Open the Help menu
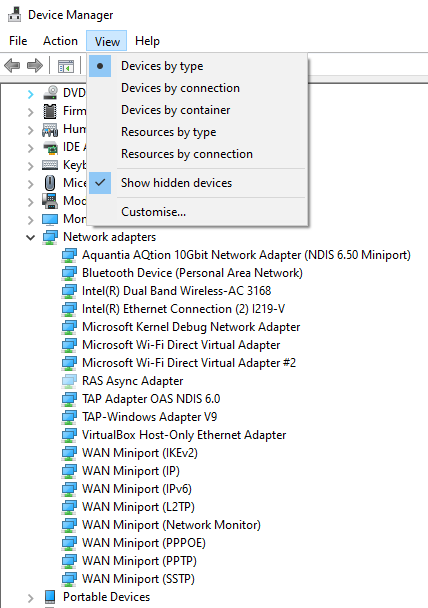 [x=147, y=41]
